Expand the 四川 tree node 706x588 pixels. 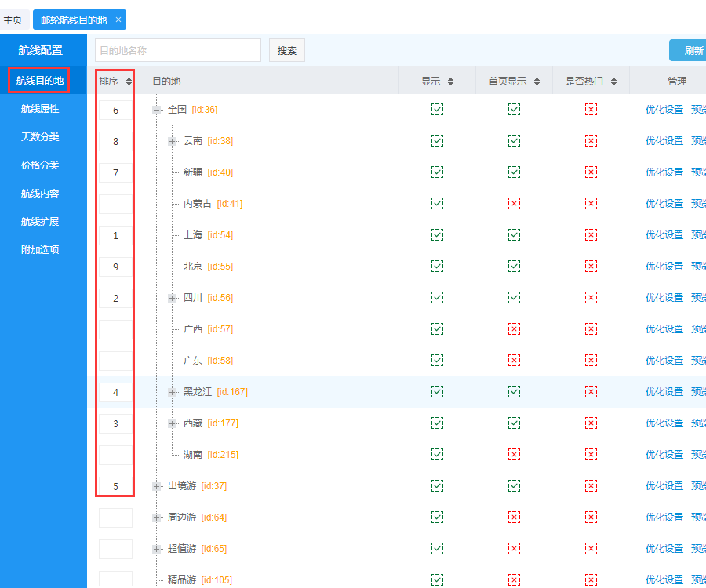173,298
